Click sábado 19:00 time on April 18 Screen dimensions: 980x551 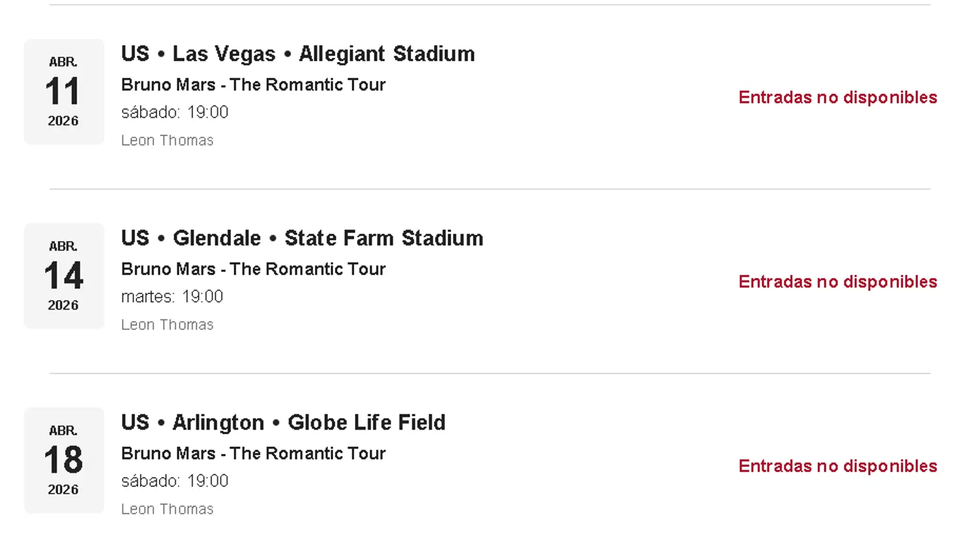point(174,481)
